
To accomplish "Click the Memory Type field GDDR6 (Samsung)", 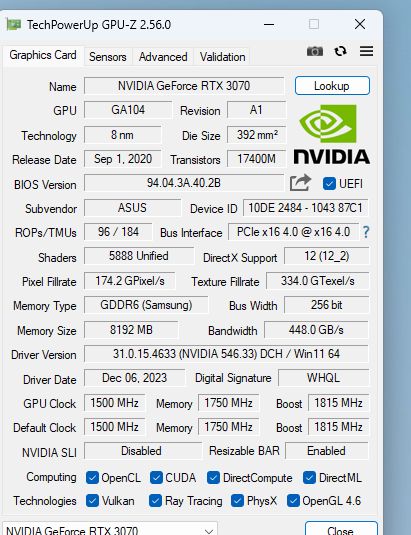I will coord(146,305).
